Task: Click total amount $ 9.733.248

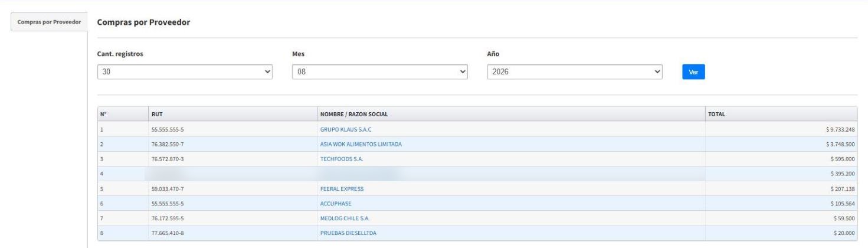Action: tap(839, 129)
